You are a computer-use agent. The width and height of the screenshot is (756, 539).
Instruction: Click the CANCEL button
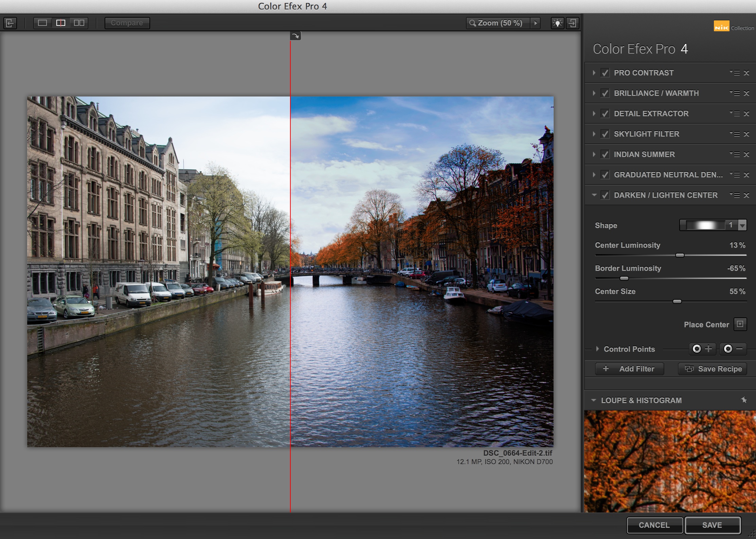(654, 525)
